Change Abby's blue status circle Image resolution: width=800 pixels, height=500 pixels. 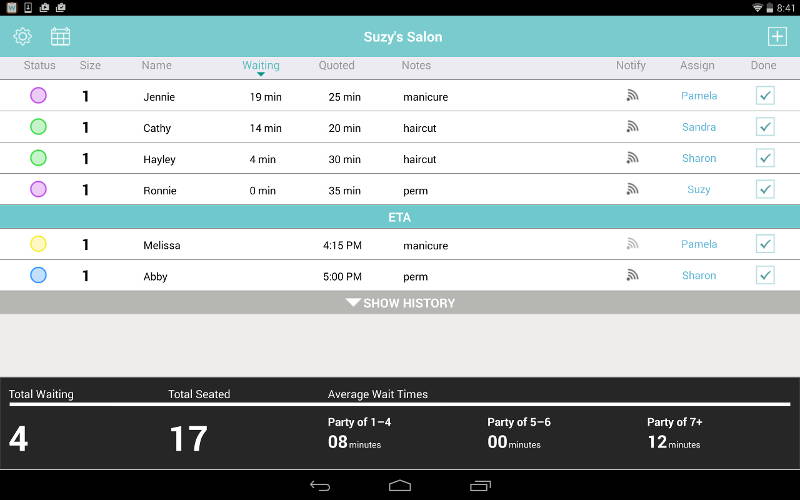coord(38,275)
